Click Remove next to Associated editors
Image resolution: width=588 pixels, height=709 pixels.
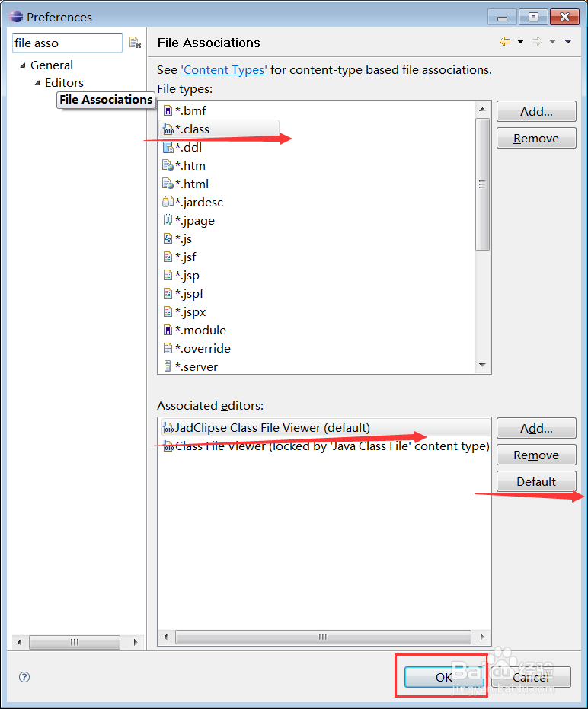(536, 455)
